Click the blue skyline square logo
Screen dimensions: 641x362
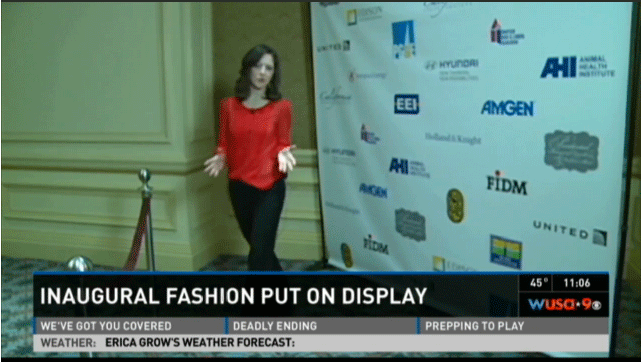(x=403, y=39)
